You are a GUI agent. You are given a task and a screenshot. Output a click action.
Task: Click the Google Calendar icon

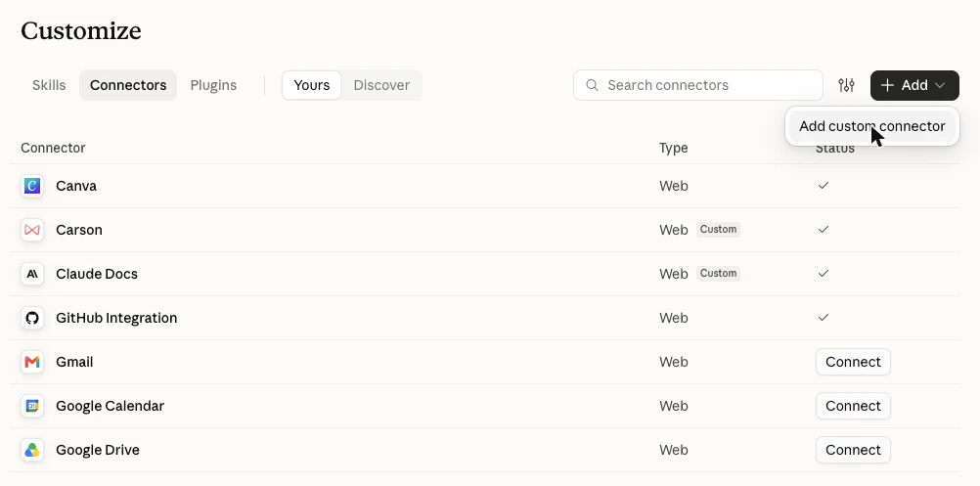(x=32, y=406)
